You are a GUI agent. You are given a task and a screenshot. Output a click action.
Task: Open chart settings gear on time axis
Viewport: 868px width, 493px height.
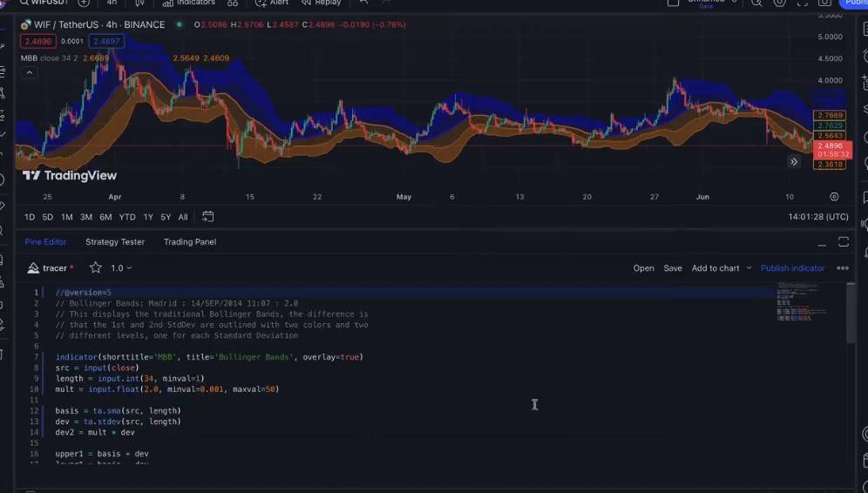coord(834,197)
